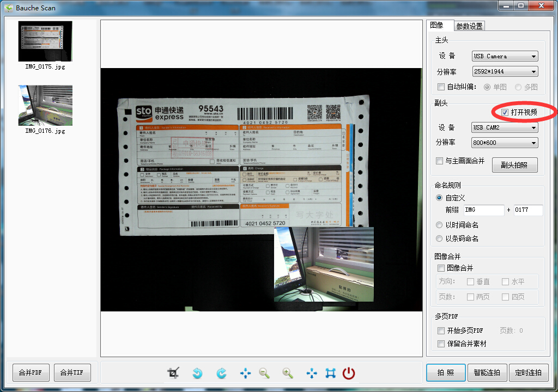Screen dimensions: 558x392
Task: Click the 副头拍照 button
Action: (514, 165)
